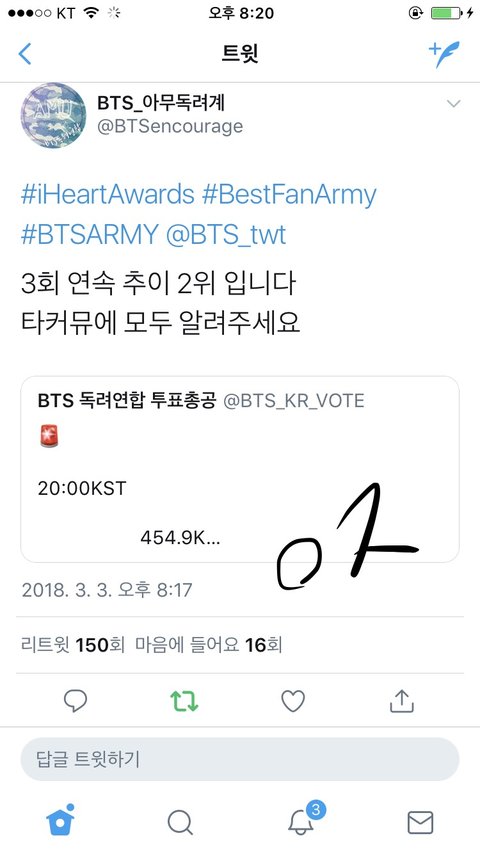Tap the back arrow in the header
Viewport: 480px width, 854px height.
25,54
